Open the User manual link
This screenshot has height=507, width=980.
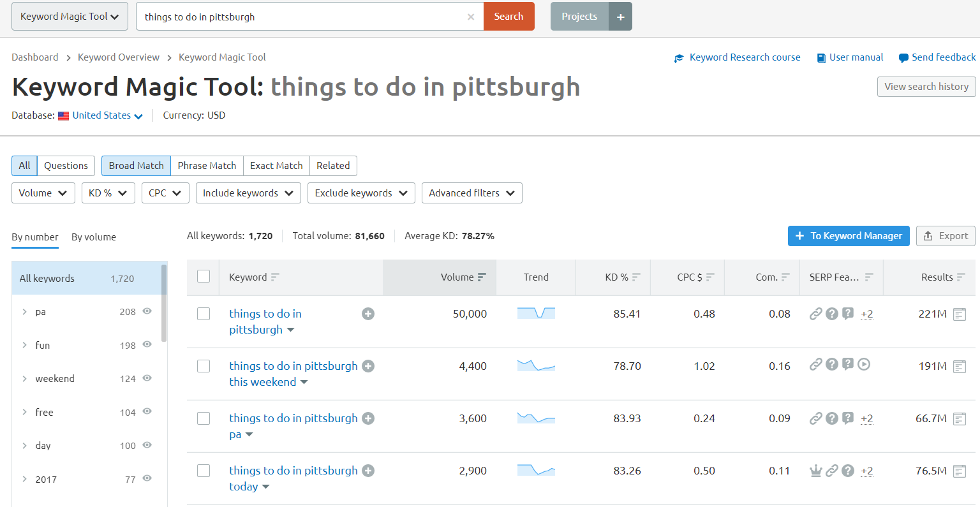(850, 57)
